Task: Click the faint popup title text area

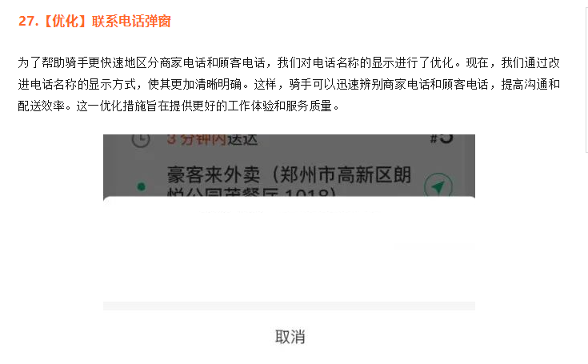Action: [289, 212]
